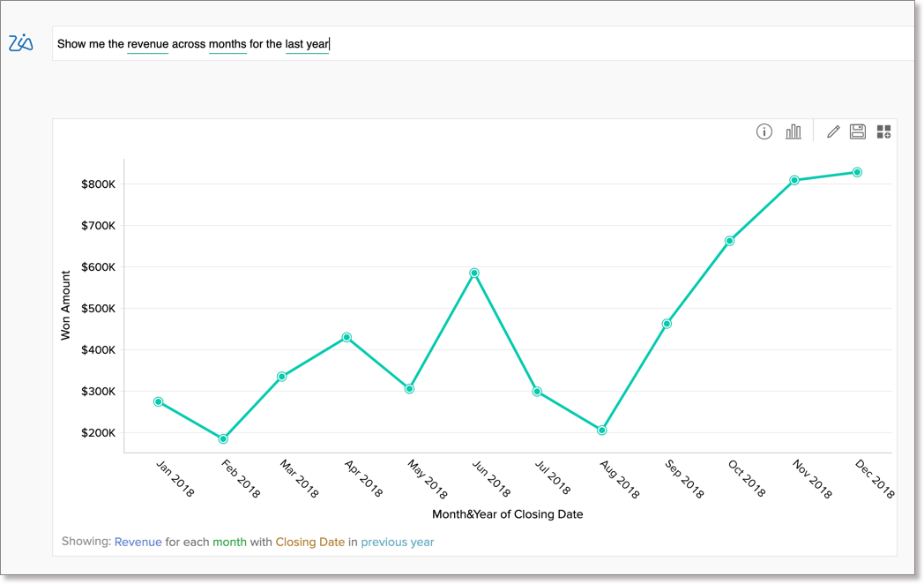Click the underlined 'months' keyword in query
Viewport: 924px width, 584px height.
pos(227,44)
